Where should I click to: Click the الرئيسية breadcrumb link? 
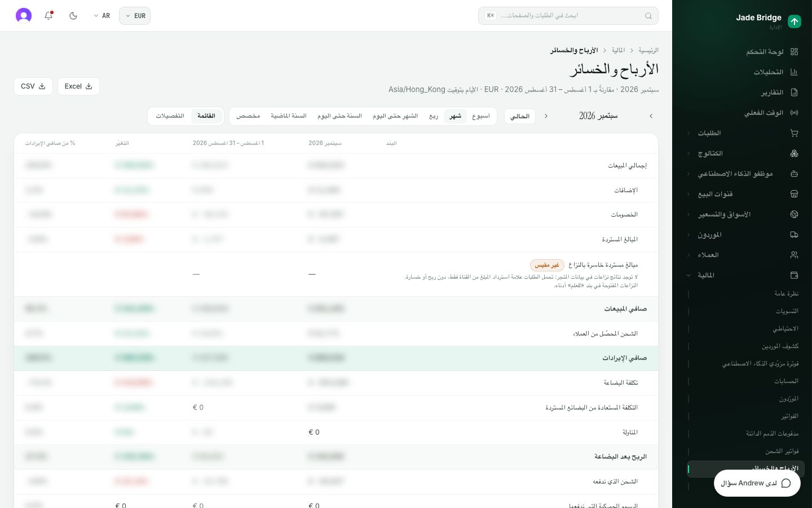tap(648, 50)
